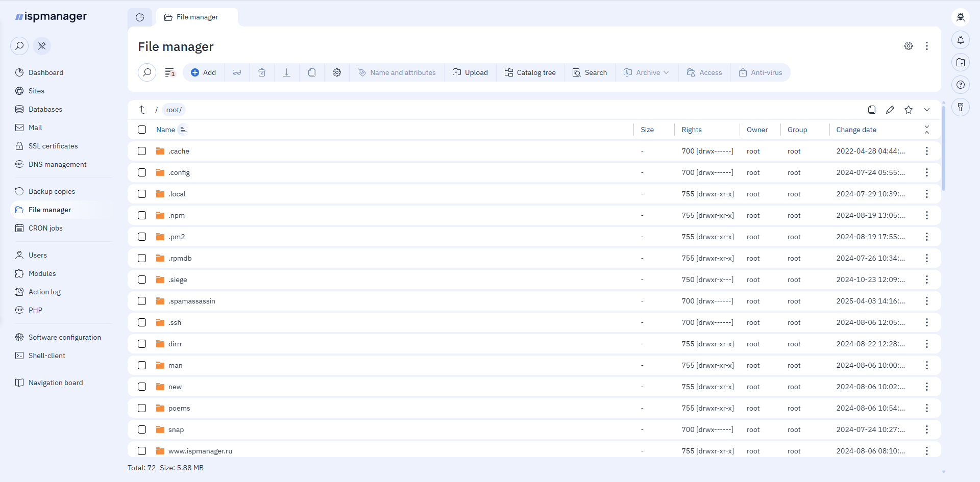The height and width of the screenshot is (482, 980).
Task: Check the .npm folder checkbox
Action: (142, 215)
